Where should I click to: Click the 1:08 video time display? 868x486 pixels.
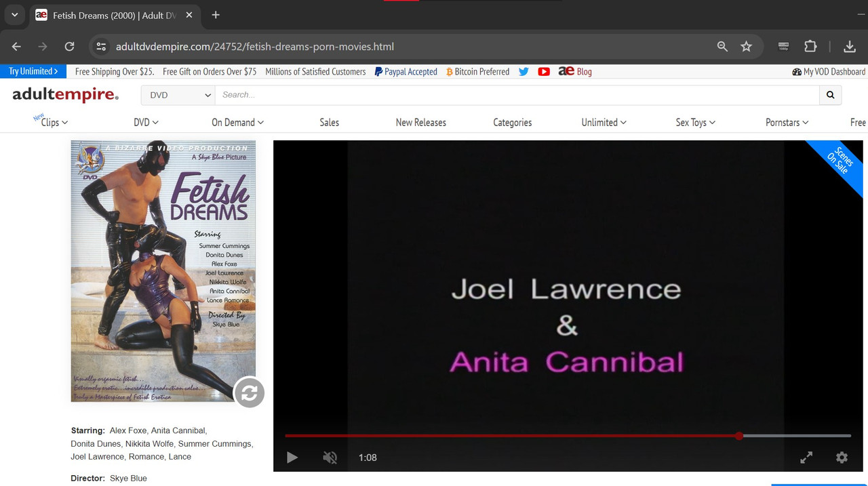pyautogui.click(x=368, y=458)
